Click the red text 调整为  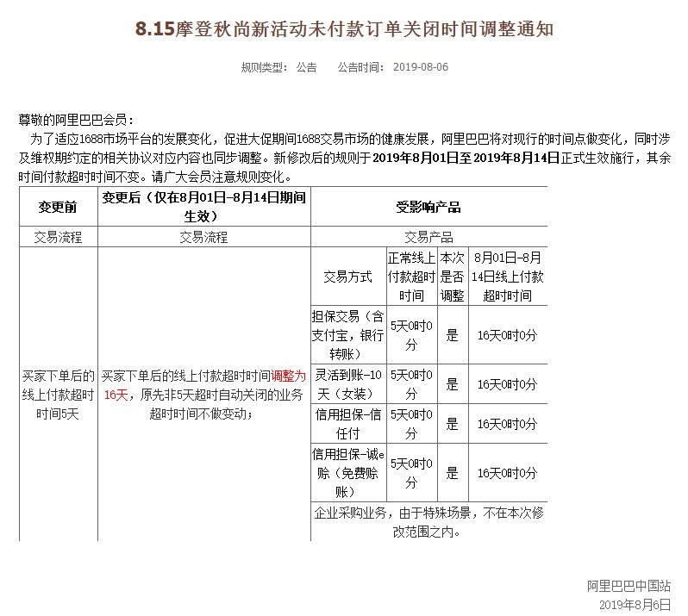(288, 376)
